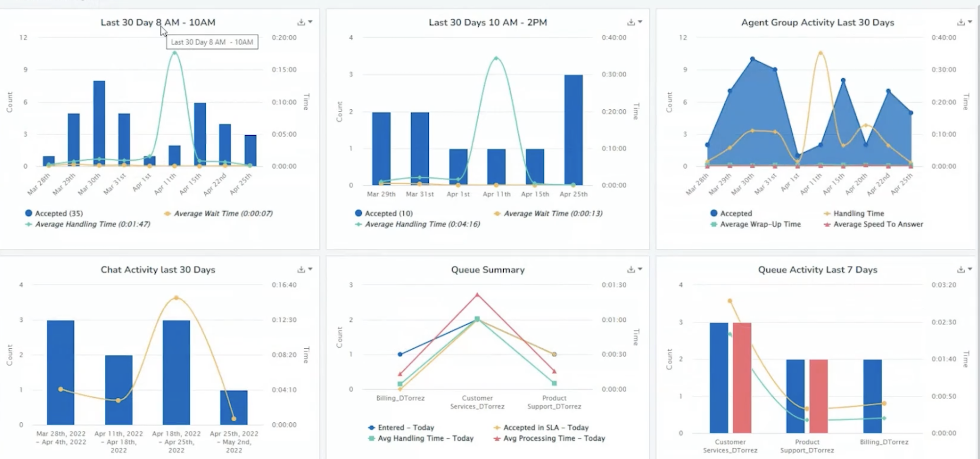Toggle Average Speed To Answer legend item

[x=873, y=224]
